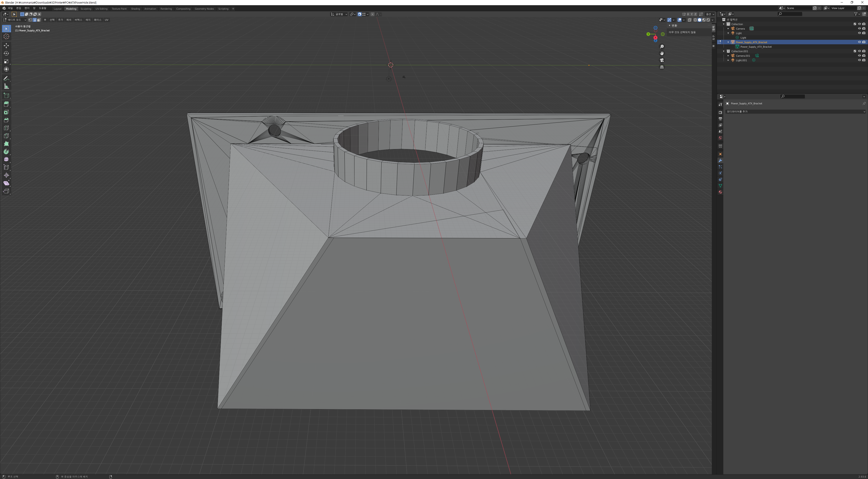Click the viewport gizmo green Y axis

pyautogui.click(x=648, y=34)
